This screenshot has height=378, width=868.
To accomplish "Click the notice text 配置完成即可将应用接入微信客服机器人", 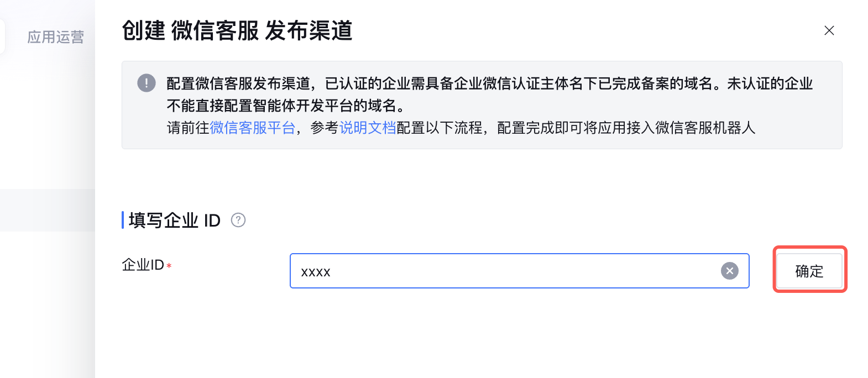I will coord(626,128).
